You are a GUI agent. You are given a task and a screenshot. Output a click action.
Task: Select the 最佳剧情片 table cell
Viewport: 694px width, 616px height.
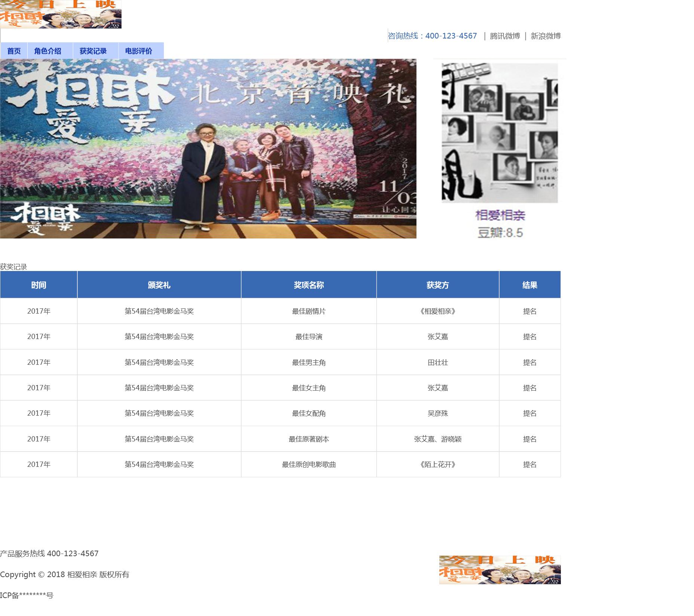308,311
